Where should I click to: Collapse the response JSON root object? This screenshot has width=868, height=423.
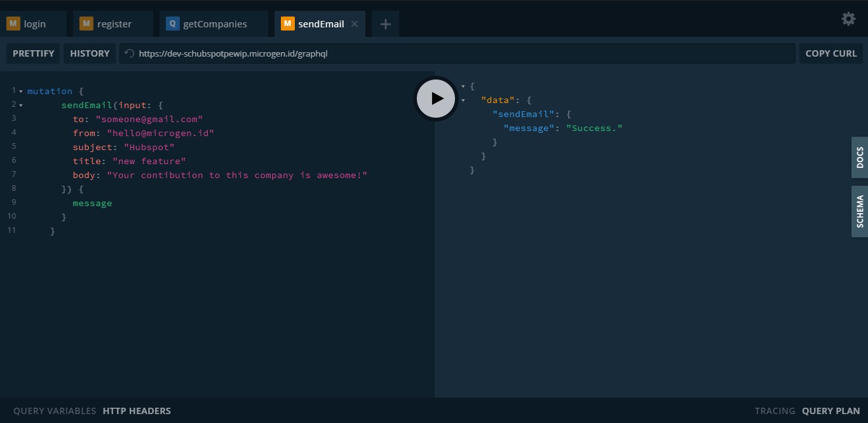tap(463, 86)
